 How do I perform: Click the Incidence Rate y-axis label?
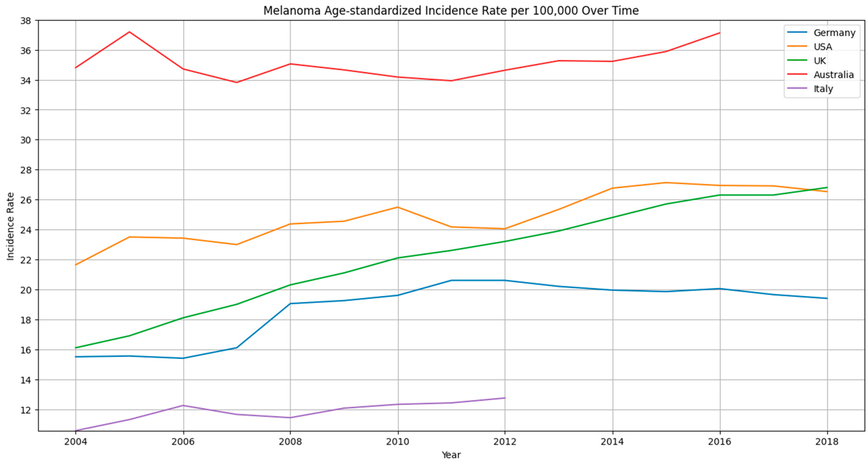(x=10, y=226)
